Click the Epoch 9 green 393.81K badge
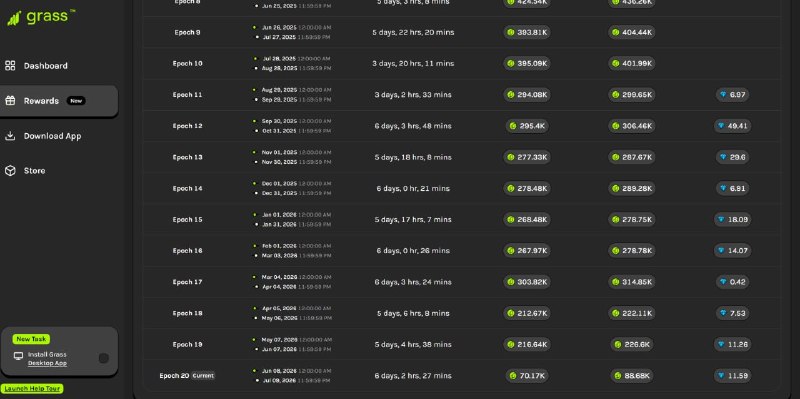The height and width of the screenshot is (399, 800). pyautogui.click(x=527, y=32)
